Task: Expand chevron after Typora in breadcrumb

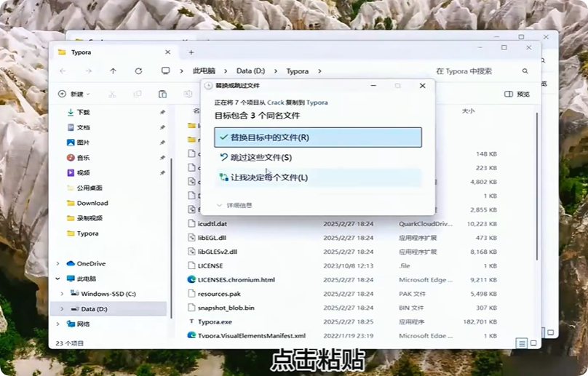Action: click(x=319, y=71)
